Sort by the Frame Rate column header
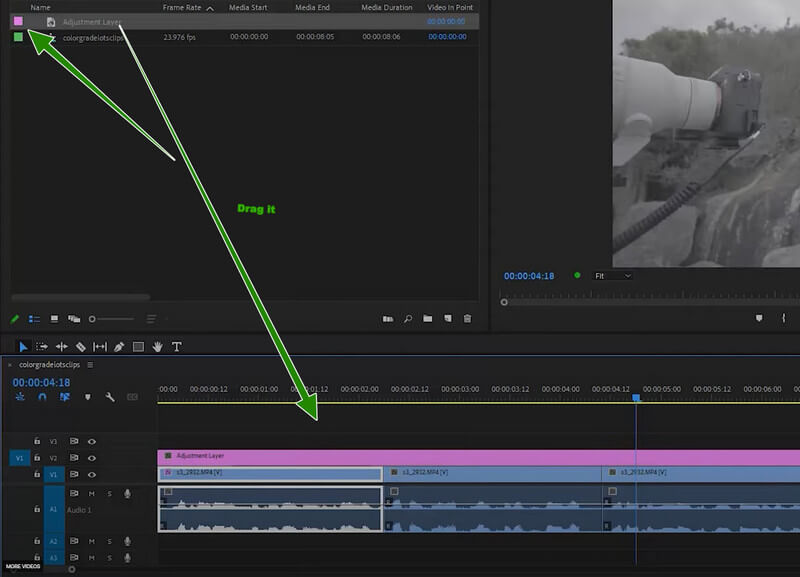This screenshot has width=800, height=577. click(182, 7)
